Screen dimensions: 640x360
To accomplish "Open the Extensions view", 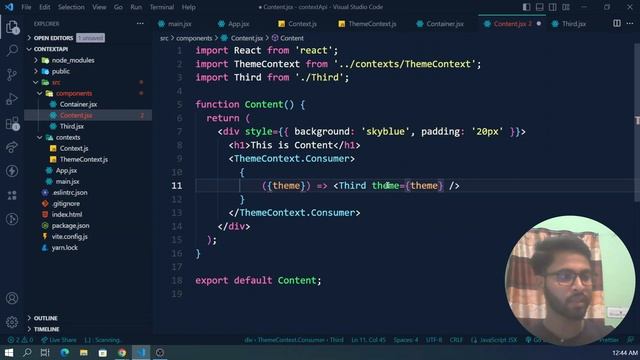I will click(12, 123).
